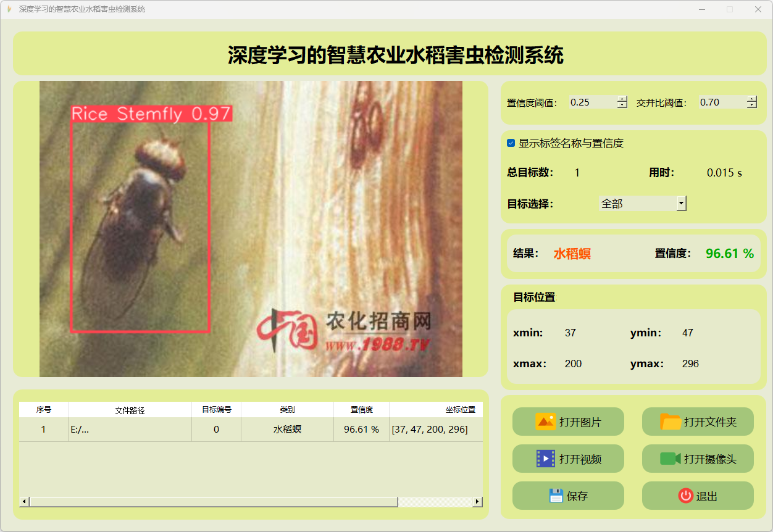Click the 置信度阈值 input field showing 0.25
Viewport: 773px width, 532px height.
tap(593, 102)
